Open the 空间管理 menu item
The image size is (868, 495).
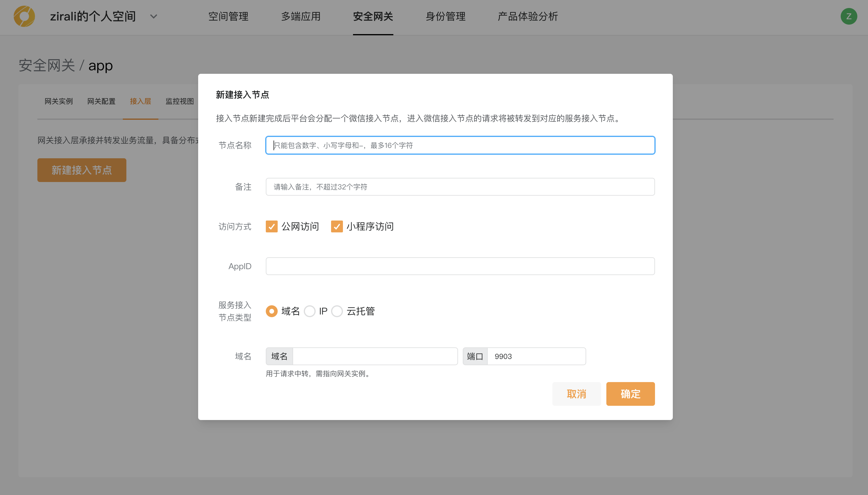tap(228, 16)
